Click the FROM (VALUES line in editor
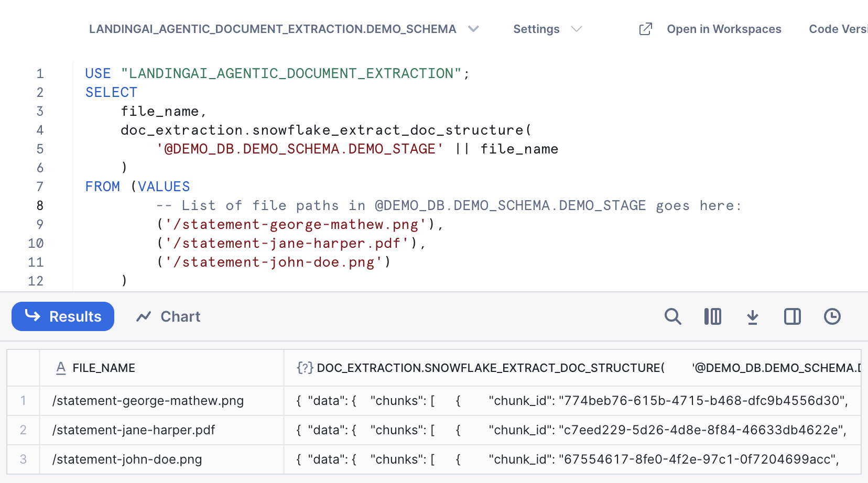This screenshot has height=483, width=868. tap(137, 186)
